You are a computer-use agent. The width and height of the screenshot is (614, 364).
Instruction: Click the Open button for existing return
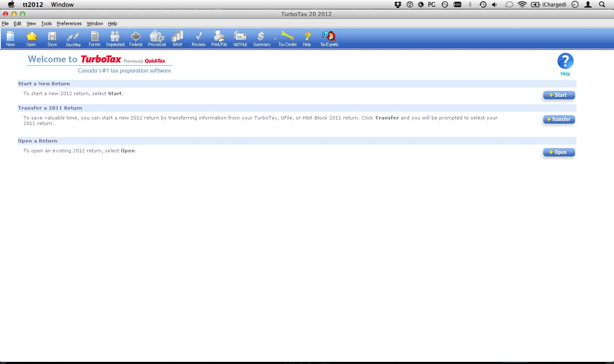point(559,152)
